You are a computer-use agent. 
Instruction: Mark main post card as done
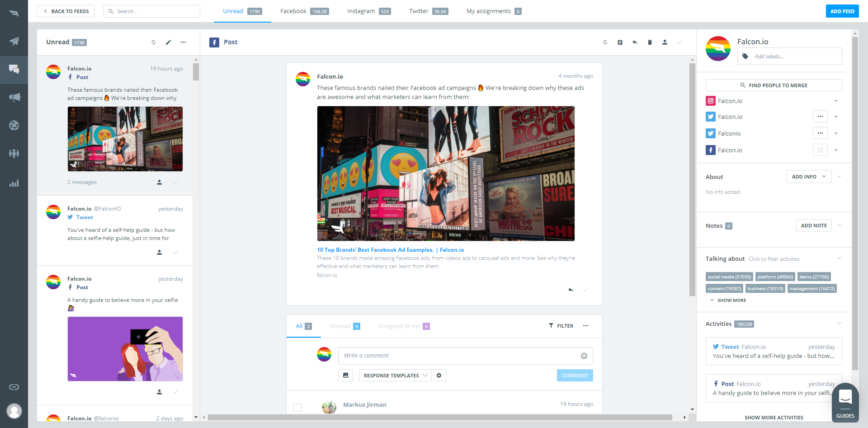[x=585, y=290]
